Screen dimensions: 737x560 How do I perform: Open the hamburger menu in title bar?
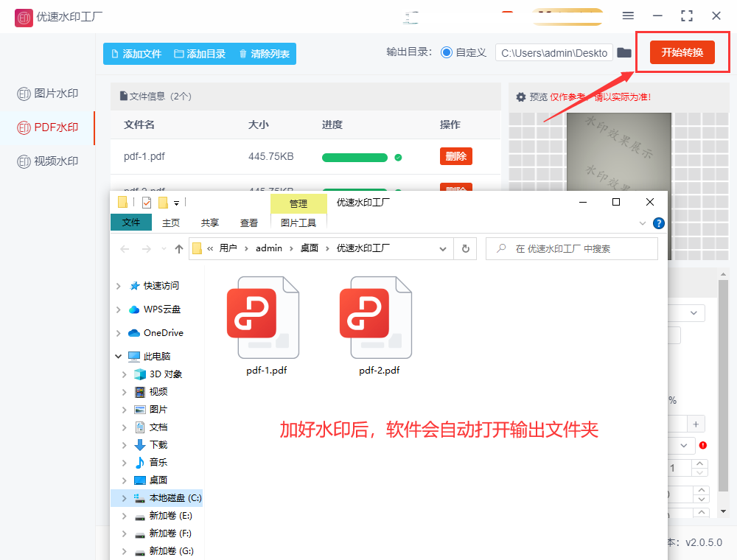(x=628, y=16)
